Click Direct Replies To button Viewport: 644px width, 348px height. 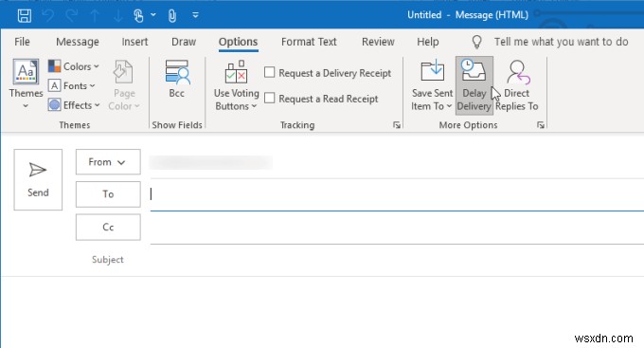[517, 85]
